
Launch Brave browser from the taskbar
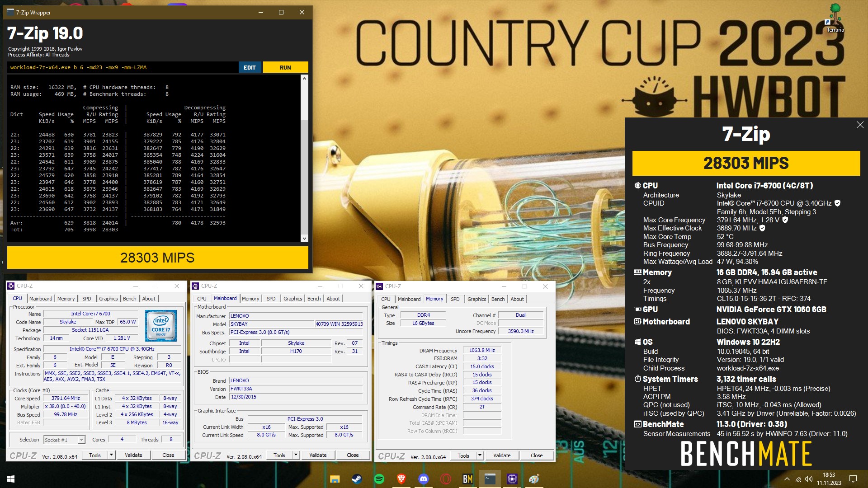401,479
